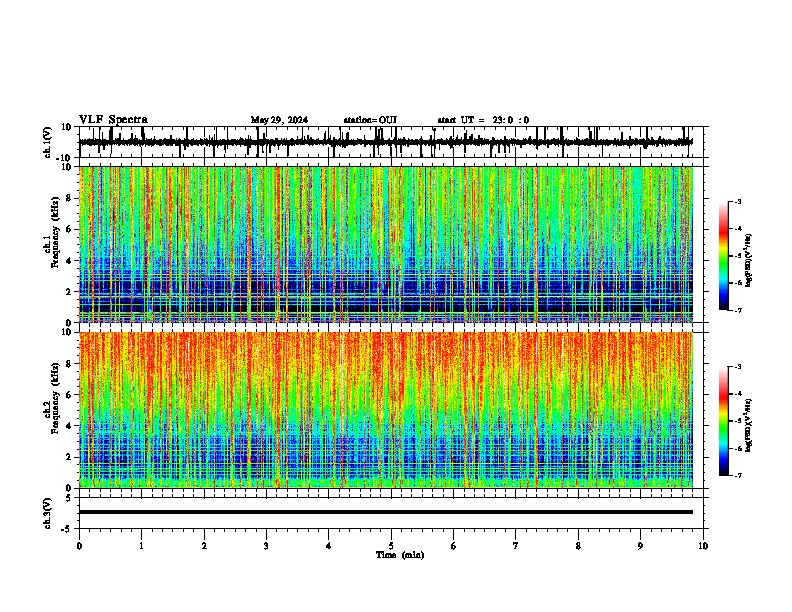The width and height of the screenshot is (792, 612).
Task: Click the ch.1 spectrogram color scale bar
Action: [723, 256]
